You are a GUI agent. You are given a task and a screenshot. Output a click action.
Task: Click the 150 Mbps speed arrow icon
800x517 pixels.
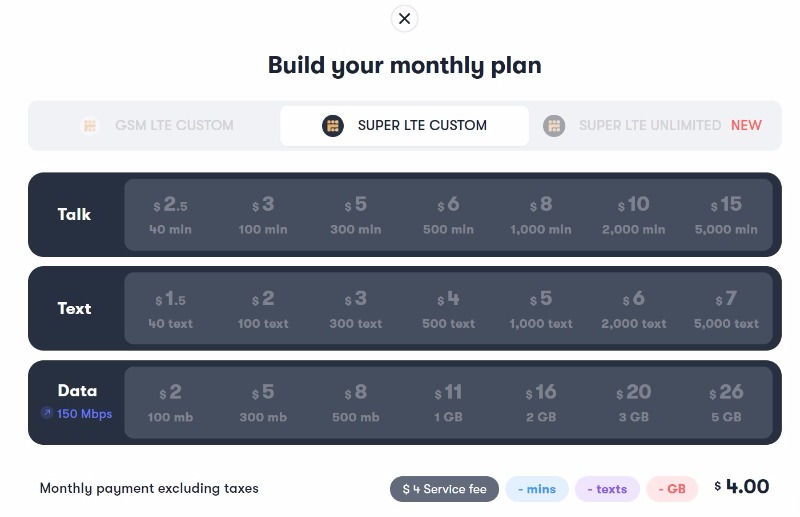47,413
